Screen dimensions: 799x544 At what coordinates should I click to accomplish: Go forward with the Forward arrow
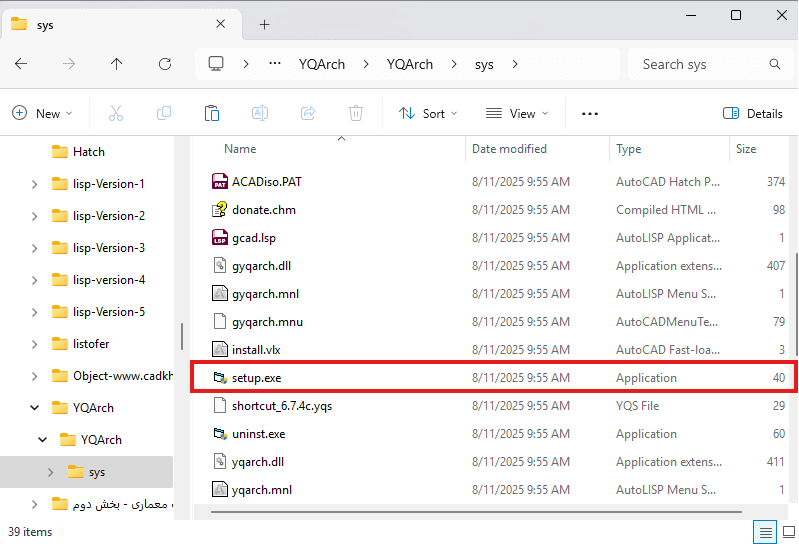(69, 64)
